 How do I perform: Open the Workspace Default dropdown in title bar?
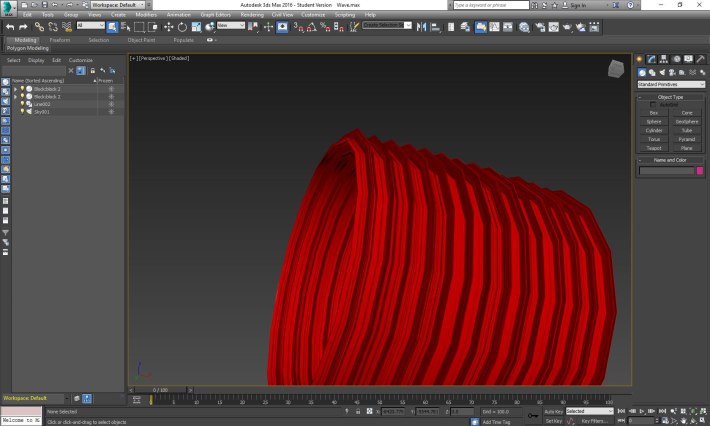pos(118,5)
